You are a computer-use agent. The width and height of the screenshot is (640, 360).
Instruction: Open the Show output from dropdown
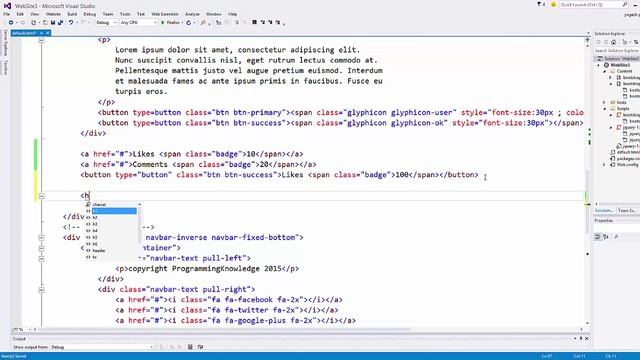click(102, 347)
